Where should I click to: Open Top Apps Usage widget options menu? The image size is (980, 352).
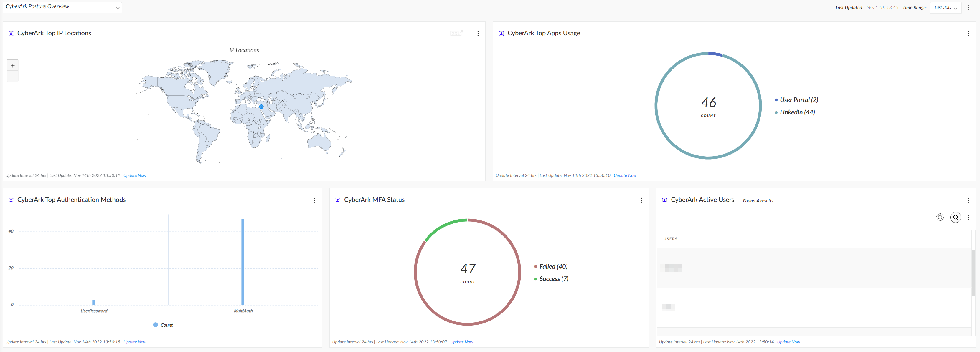tap(968, 34)
